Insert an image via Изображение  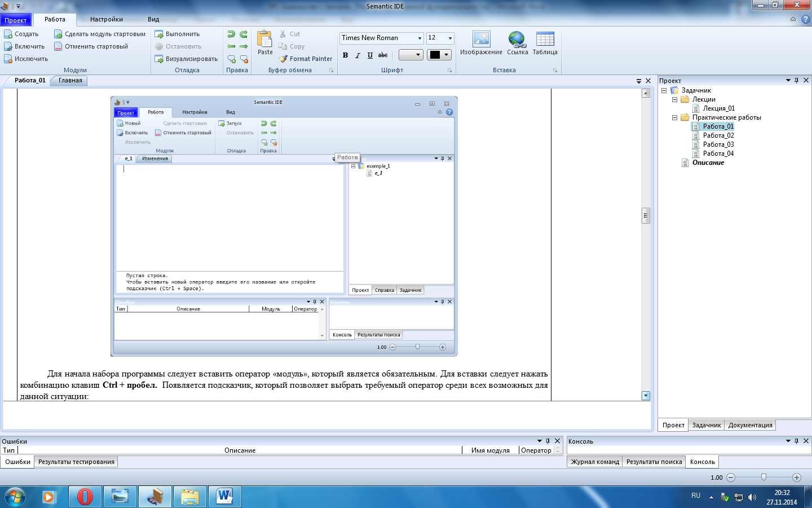(x=481, y=43)
